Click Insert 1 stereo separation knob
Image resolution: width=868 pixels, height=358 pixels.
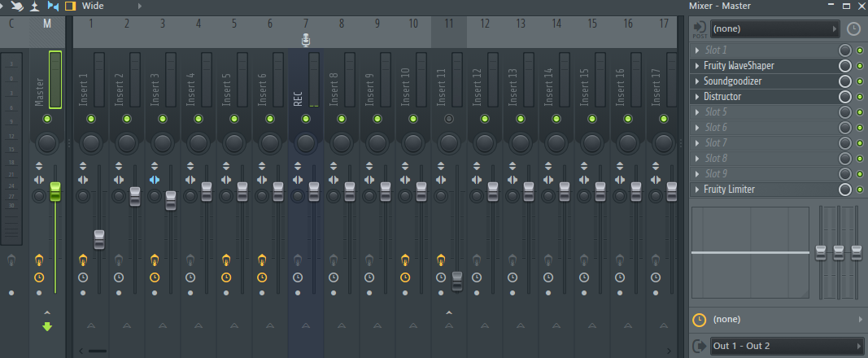coord(83,196)
